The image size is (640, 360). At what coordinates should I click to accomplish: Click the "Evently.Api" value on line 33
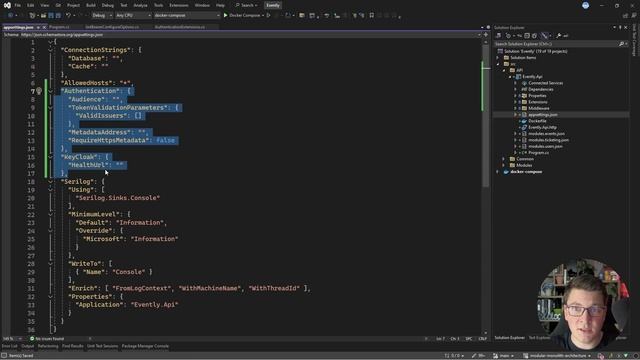[x=155, y=305]
